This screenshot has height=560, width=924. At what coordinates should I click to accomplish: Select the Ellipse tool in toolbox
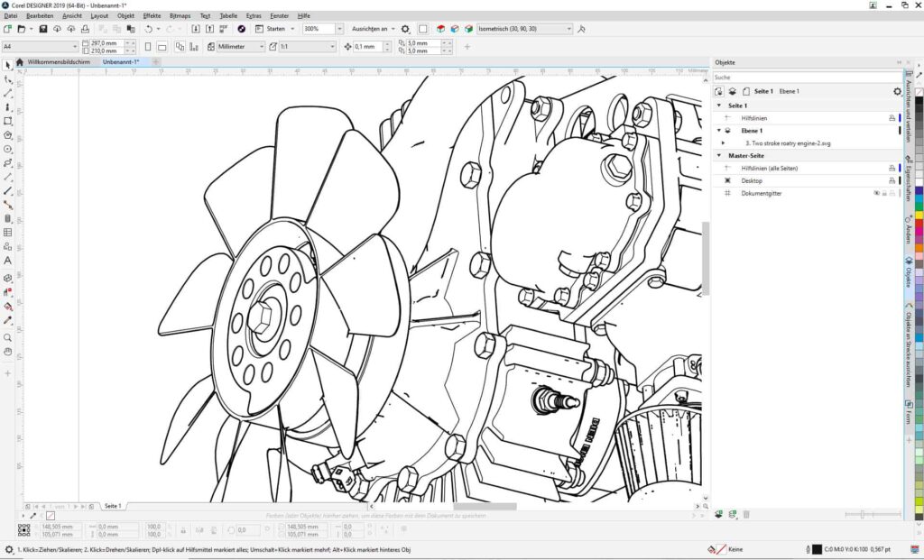click(7, 149)
